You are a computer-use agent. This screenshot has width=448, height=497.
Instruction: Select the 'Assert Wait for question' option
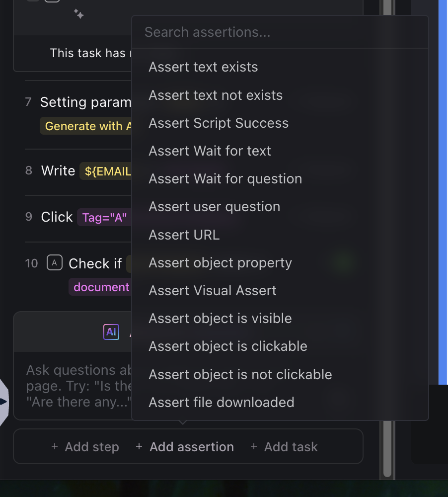(225, 178)
